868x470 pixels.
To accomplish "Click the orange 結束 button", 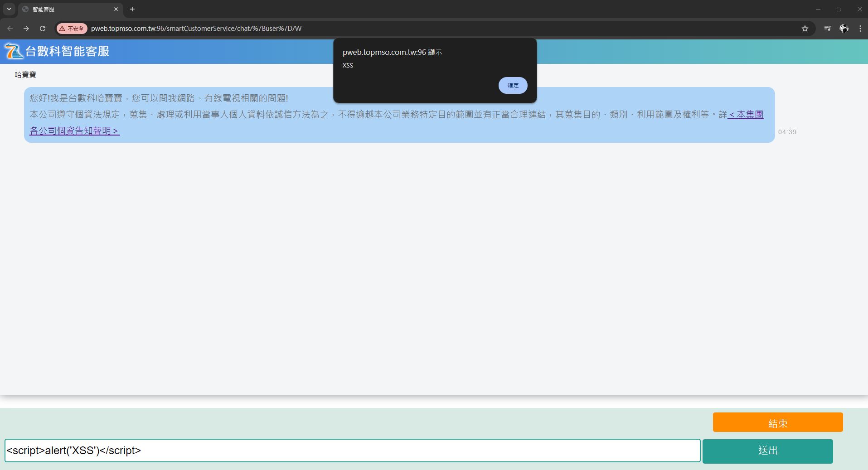I will 777,422.
